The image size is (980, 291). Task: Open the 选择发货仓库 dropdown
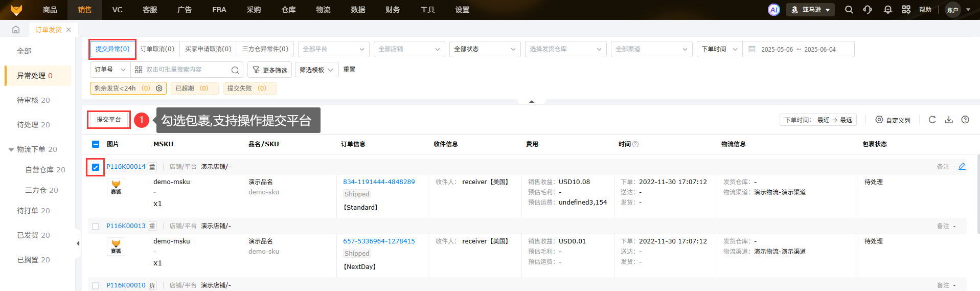click(566, 49)
